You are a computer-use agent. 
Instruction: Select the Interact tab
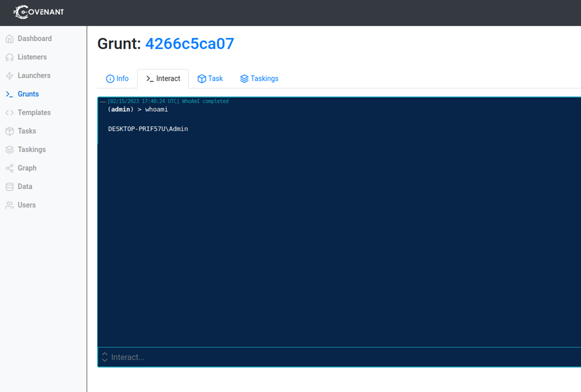click(x=163, y=78)
